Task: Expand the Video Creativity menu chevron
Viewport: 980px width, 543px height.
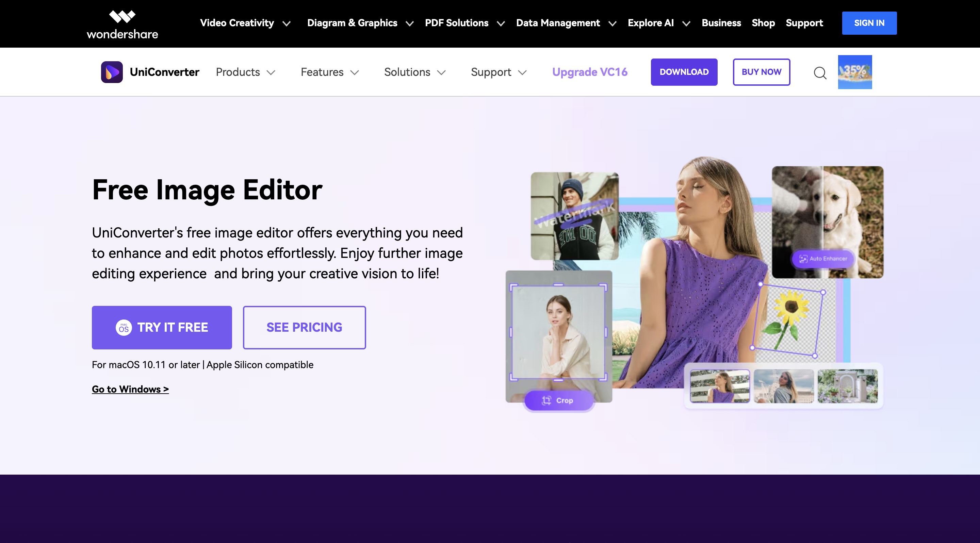Action: (287, 23)
